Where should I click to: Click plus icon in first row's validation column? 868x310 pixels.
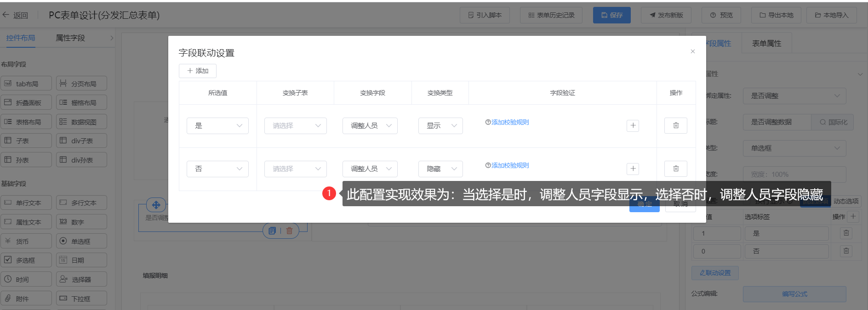(633, 125)
